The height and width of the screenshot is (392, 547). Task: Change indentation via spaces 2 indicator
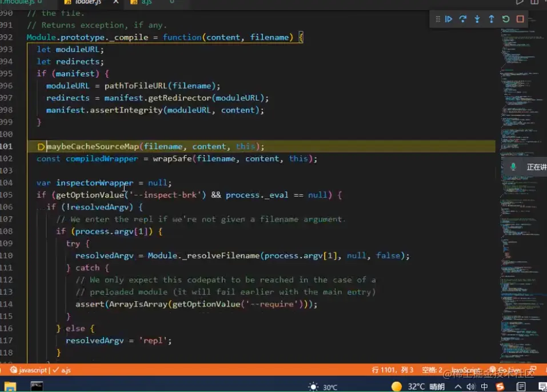tap(432, 370)
